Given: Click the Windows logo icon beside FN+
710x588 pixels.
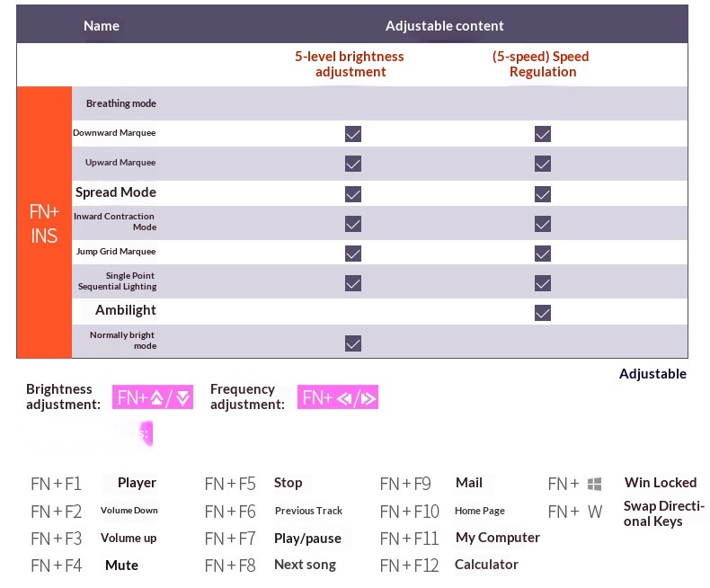Looking at the screenshot, I should click(594, 485).
